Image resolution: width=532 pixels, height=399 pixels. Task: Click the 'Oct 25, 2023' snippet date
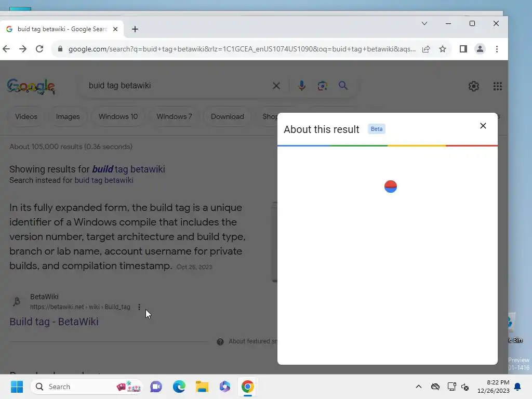click(x=194, y=267)
